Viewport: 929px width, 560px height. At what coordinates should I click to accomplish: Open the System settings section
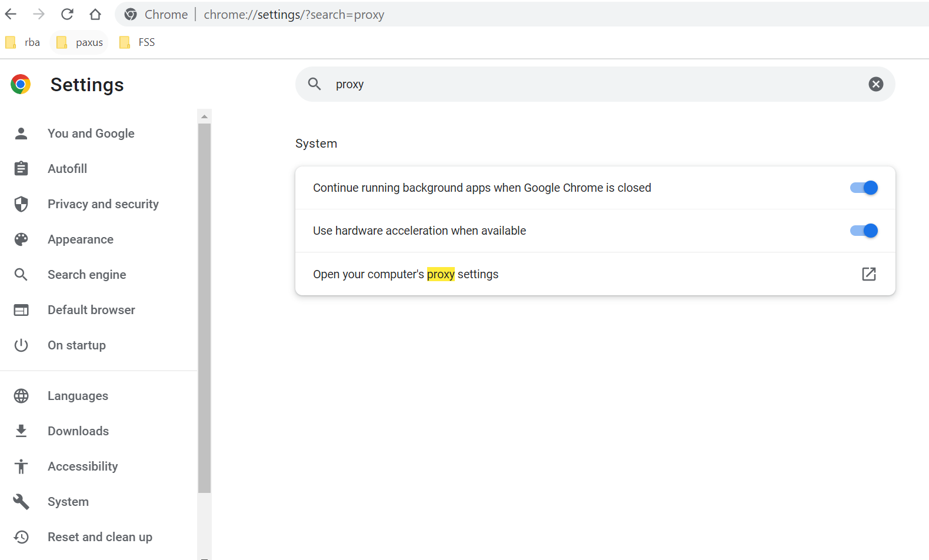click(68, 502)
